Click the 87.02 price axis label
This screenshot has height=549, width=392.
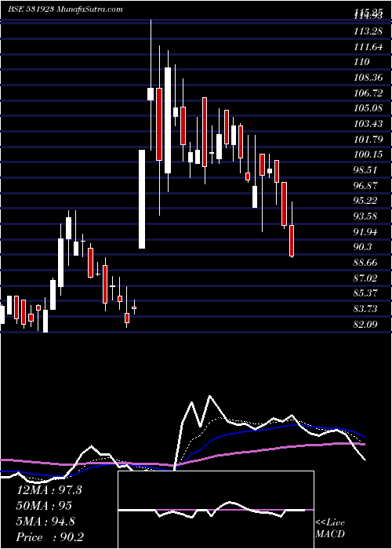click(x=366, y=278)
